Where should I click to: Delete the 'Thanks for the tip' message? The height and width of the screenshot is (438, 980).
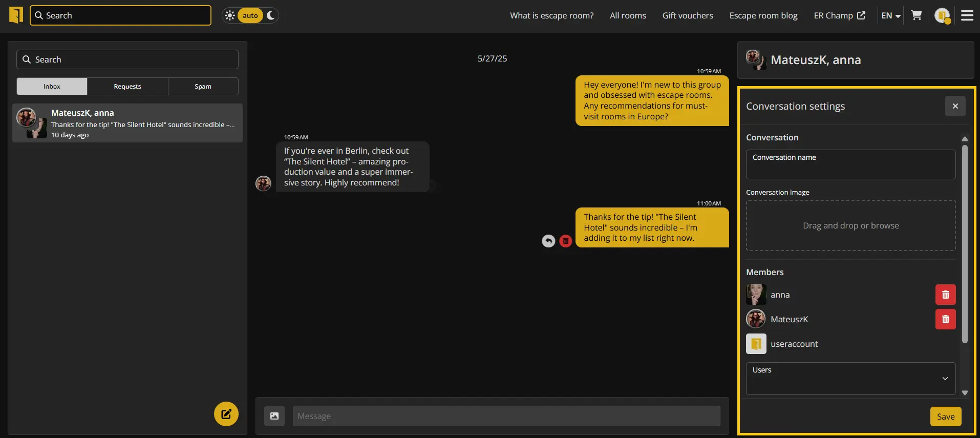coord(565,241)
